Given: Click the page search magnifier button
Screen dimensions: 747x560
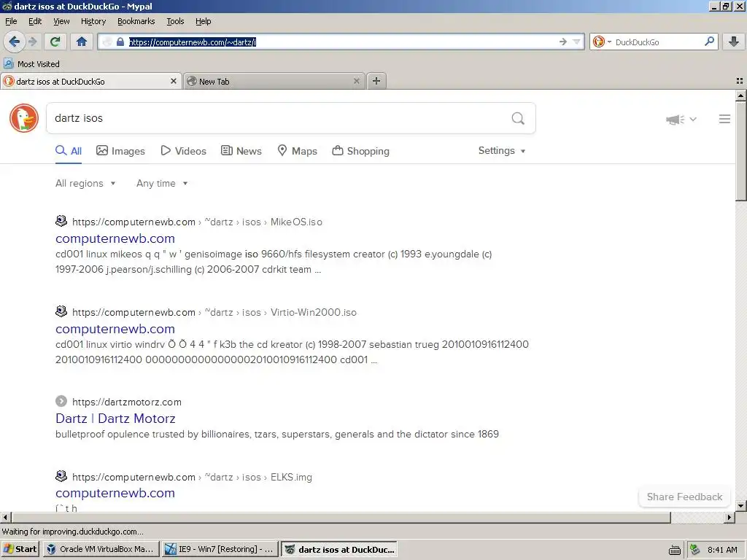Looking at the screenshot, I should click(x=518, y=118).
